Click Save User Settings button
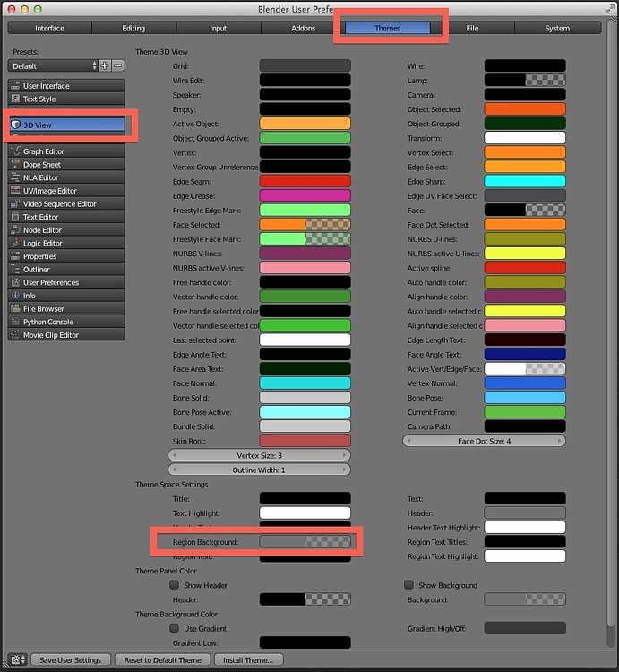The image size is (619, 672). pyautogui.click(x=71, y=659)
